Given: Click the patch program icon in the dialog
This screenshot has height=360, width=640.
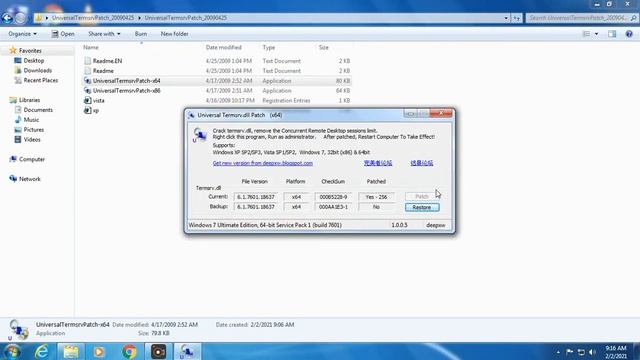Looking at the screenshot, I should coord(200,135).
